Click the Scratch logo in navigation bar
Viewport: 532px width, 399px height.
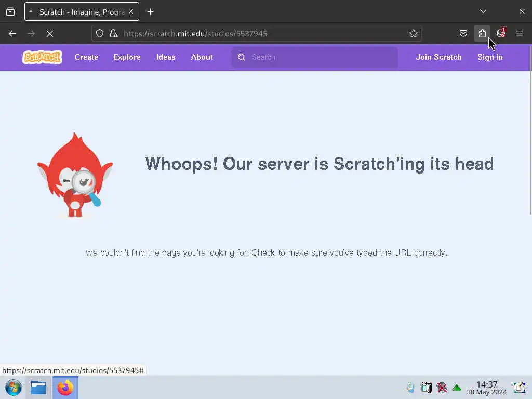point(43,57)
